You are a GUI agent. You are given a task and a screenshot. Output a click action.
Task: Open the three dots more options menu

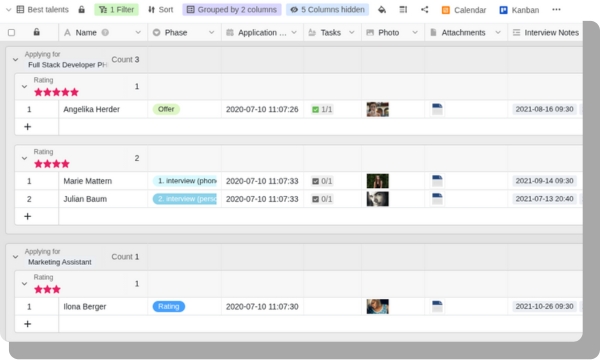tap(556, 10)
